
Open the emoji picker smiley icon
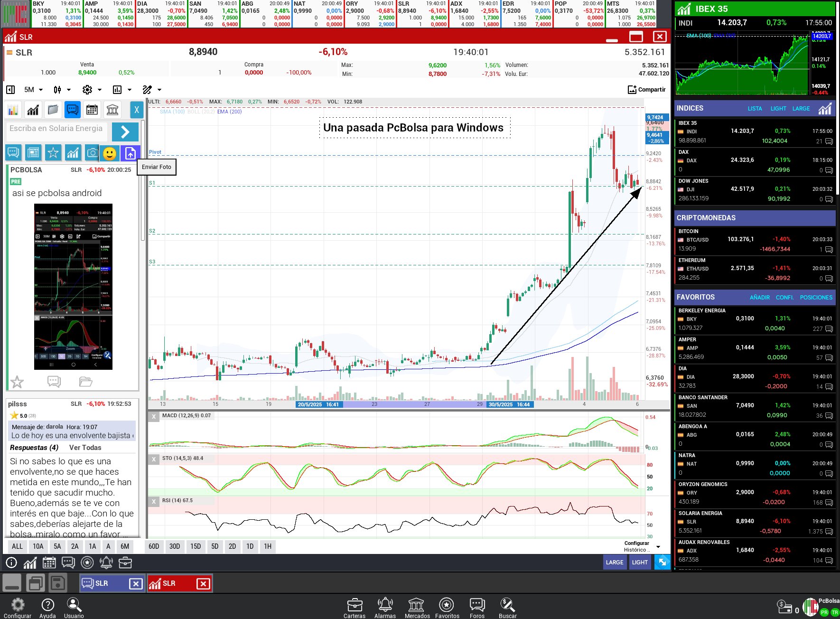click(110, 153)
